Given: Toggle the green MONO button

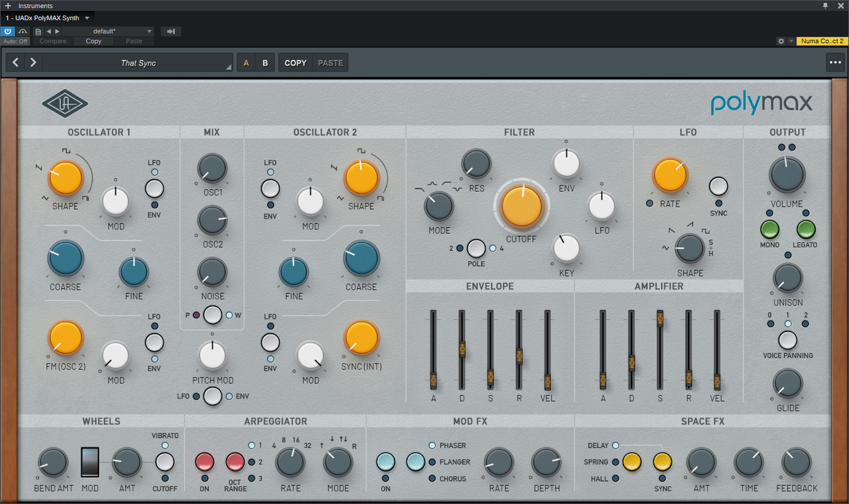Looking at the screenshot, I should point(769,230).
